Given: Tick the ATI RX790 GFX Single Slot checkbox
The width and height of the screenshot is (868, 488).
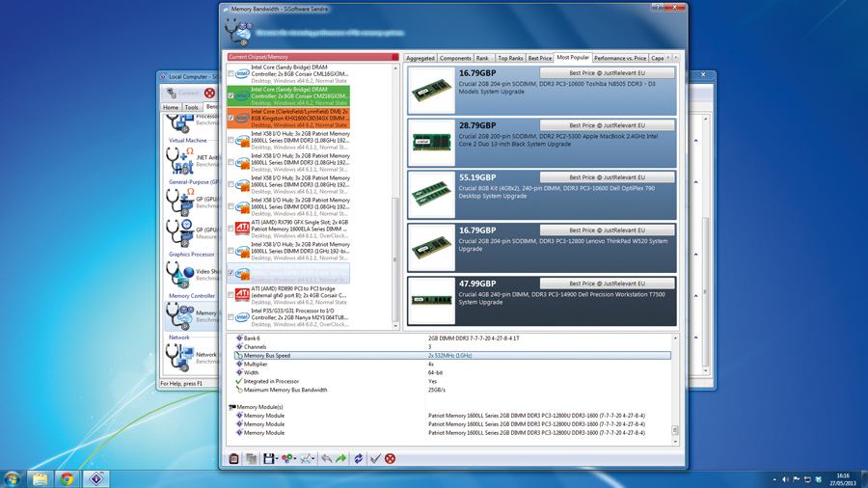Looking at the screenshot, I should [x=231, y=229].
